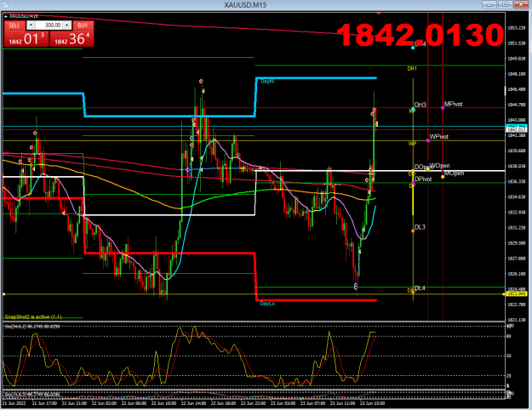Click the 23 Jun 03:00 time label
Screen dimensions: 532x410
coord(283,403)
